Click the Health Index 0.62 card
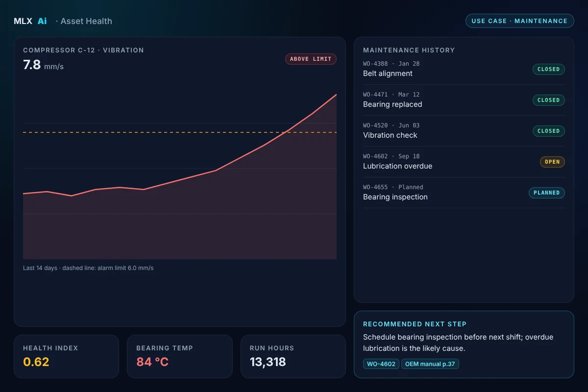This screenshot has height=392, width=588. (x=66, y=356)
